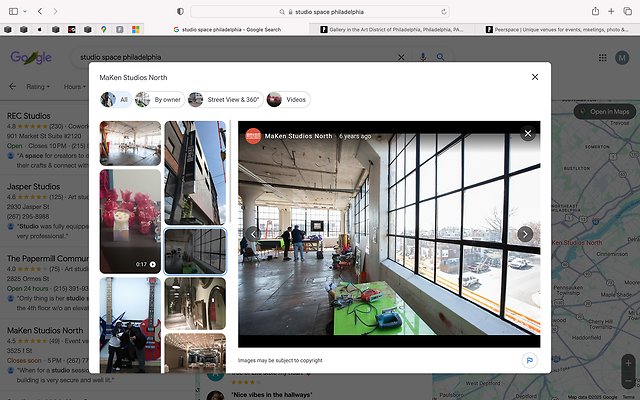Close the enlarged photo view

(527, 133)
